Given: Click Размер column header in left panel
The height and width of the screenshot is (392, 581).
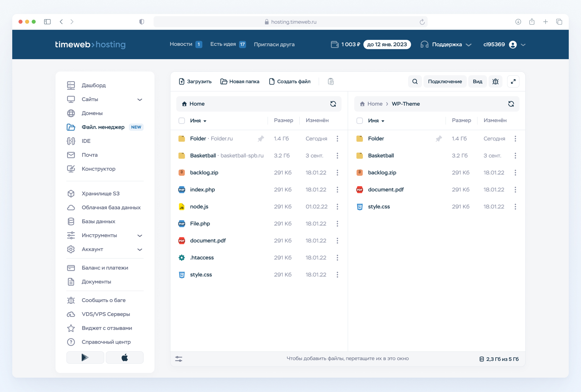Looking at the screenshot, I should (283, 120).
